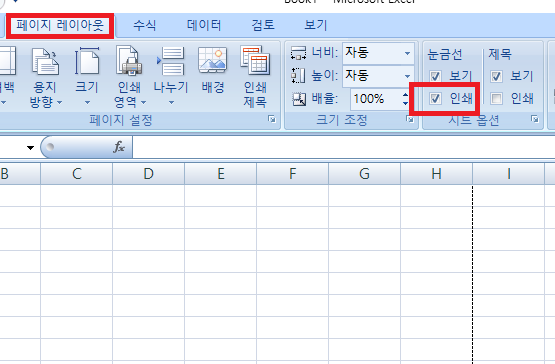555x364 pixels.
Task: Open the 나누기 breaks menu
Action: (171, 77)
